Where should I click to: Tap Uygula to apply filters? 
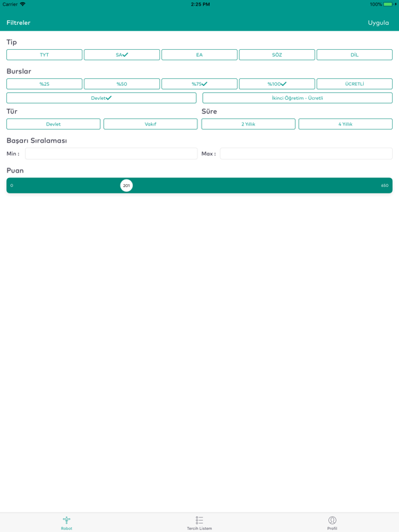tap(378, 23)
